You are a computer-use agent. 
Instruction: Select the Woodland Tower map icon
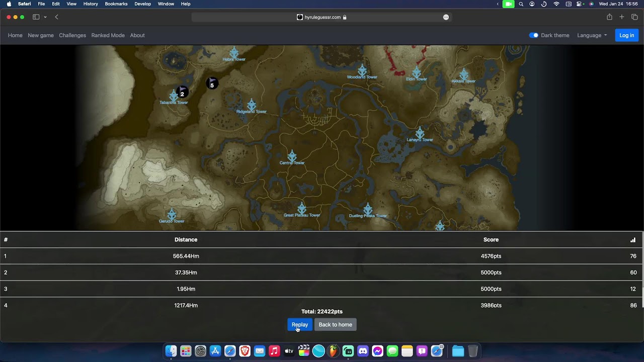pyautogui.click(x=362, y=70)
